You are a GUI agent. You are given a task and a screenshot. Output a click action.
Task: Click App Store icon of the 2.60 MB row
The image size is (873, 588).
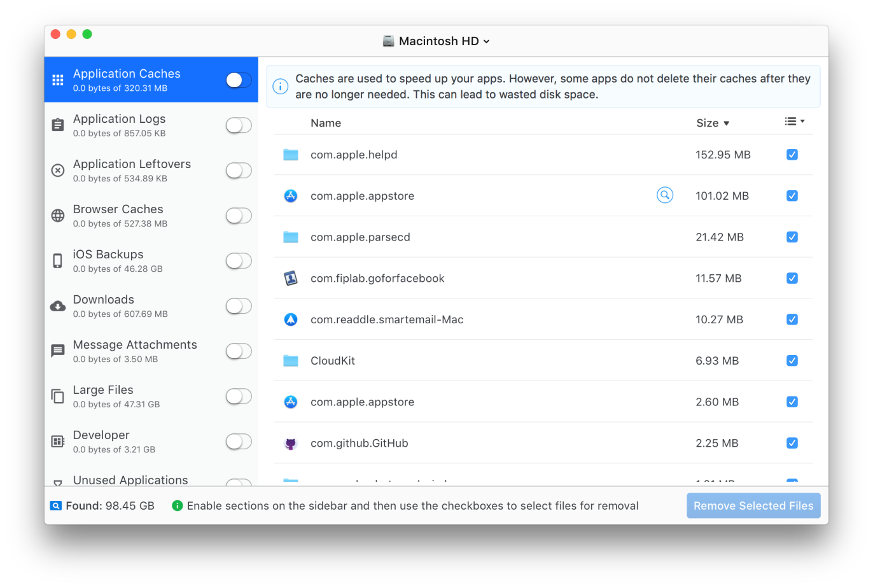[x=291, y=402]
